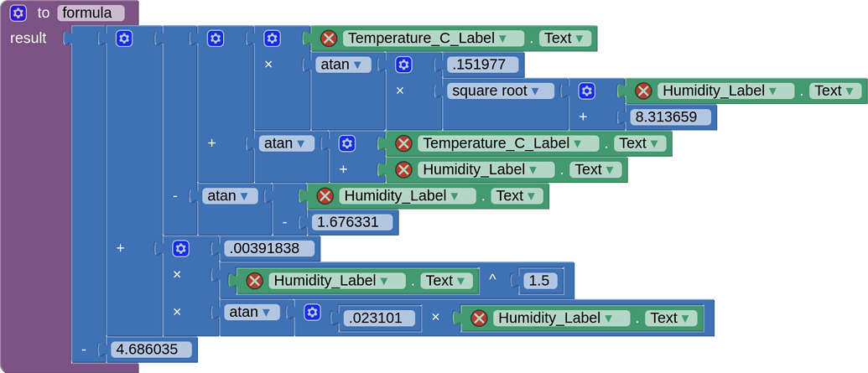Click error icon on Temperature_C_Label in atan sum
The image size is (868, 373).
[403, 143]
